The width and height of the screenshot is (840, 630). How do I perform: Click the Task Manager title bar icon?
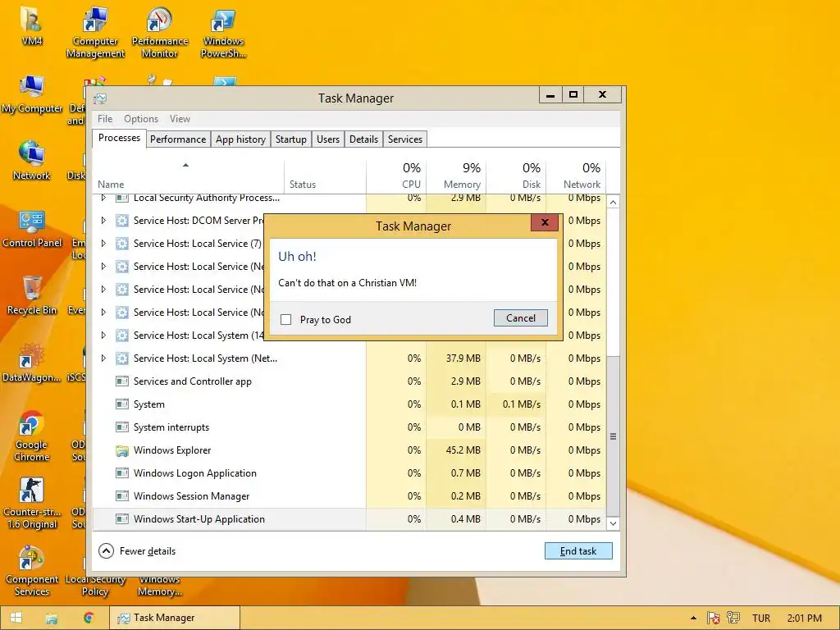click(100, 98)
